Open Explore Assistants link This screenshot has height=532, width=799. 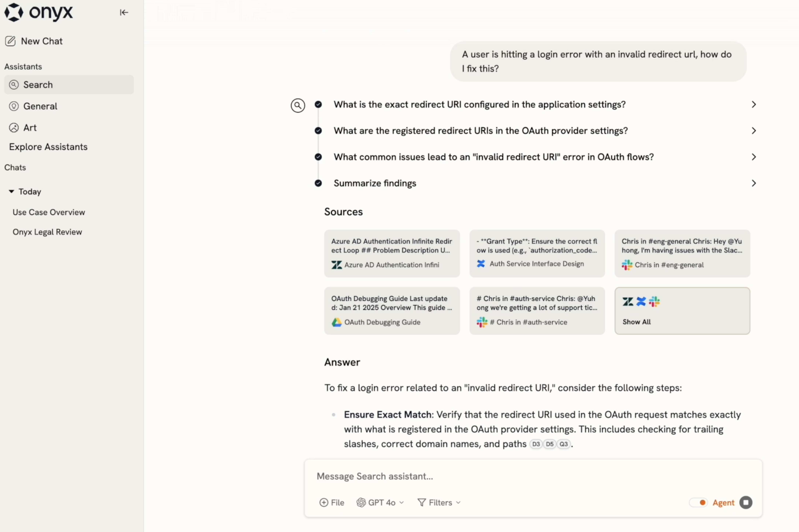[48, 147]
